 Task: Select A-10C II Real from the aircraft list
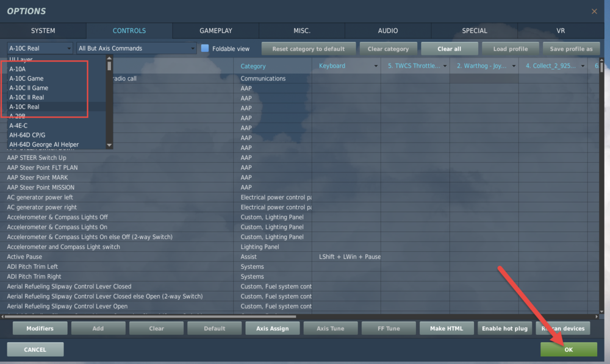tap(26, 97)
